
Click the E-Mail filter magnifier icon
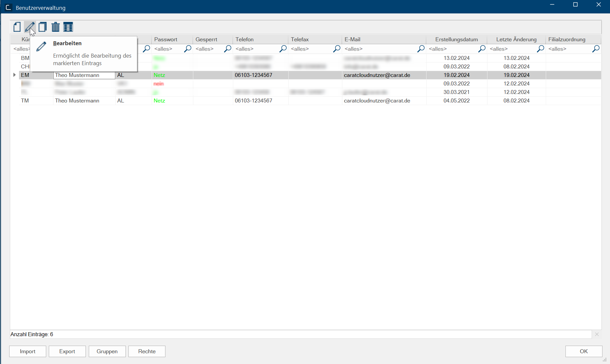click(x=421, y=49)
